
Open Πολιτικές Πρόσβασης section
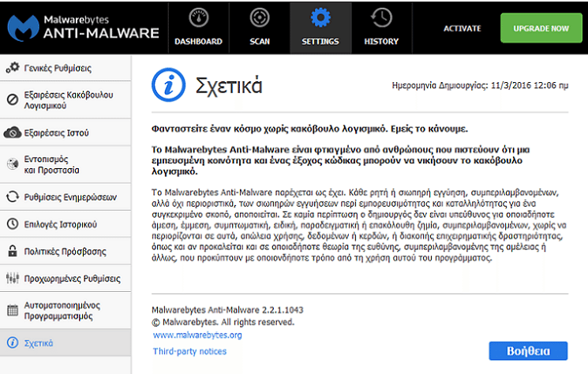pos(66,251)
